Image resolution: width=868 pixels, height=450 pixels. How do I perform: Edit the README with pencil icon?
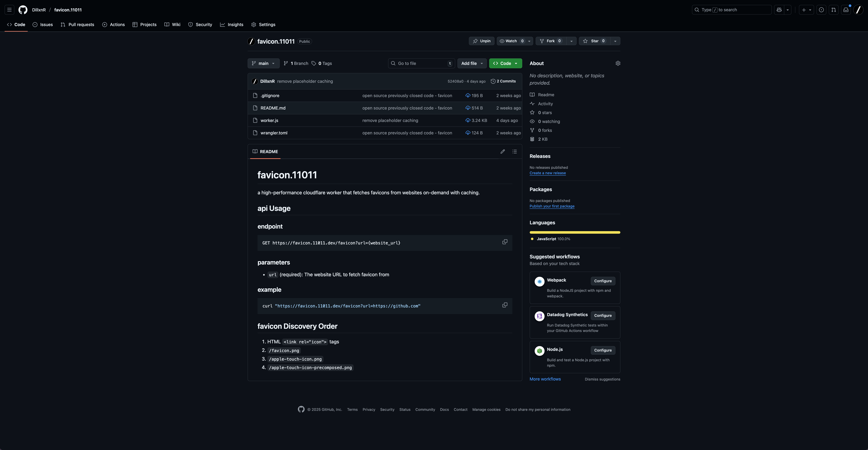click(502, 152)
